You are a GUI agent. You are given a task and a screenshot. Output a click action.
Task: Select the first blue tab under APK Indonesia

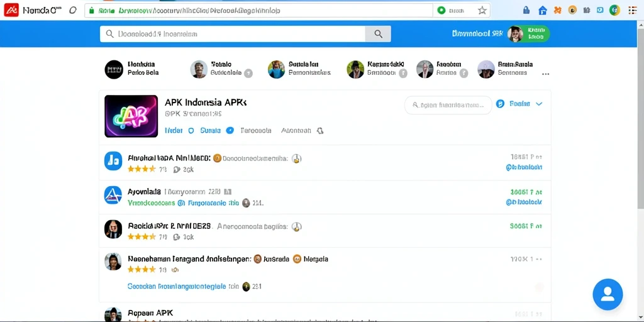tap(174, 131)
